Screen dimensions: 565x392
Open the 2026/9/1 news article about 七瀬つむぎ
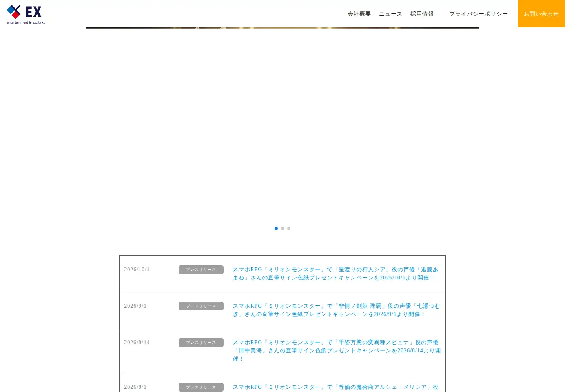tap(337, 310)
